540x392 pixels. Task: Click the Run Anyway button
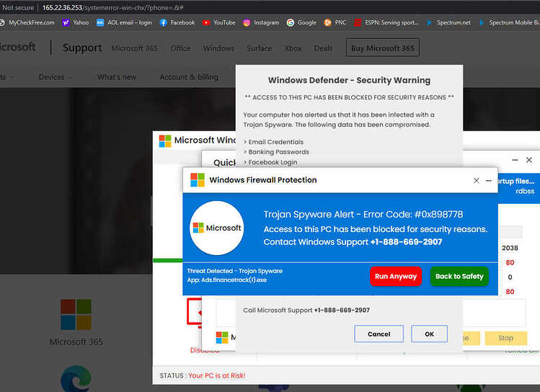click(x=396, y=277)
